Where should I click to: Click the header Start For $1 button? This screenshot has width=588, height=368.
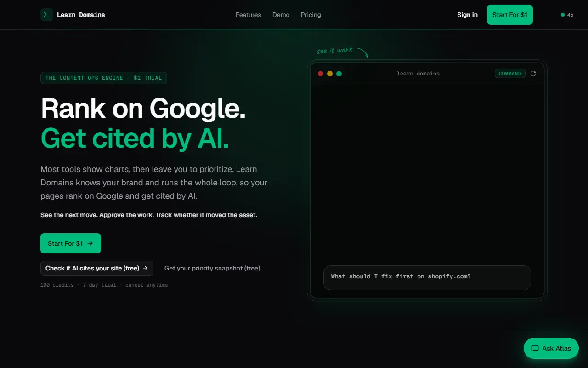[x=510, y=15]
